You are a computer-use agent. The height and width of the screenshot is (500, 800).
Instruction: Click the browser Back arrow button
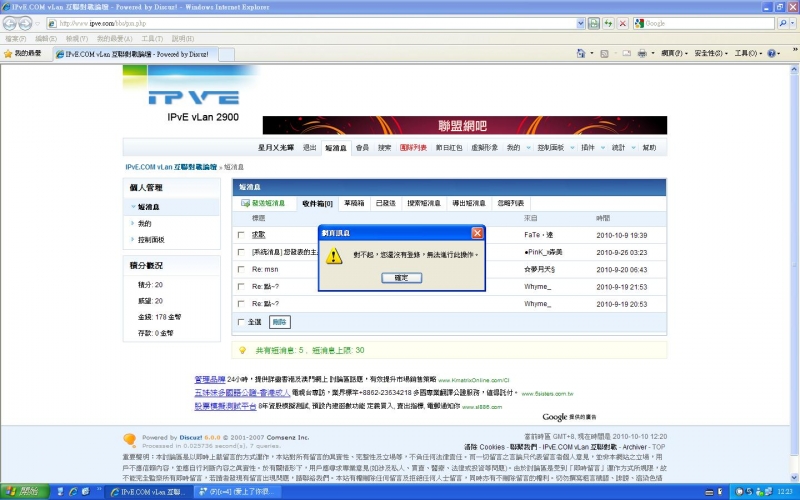pyautogui.click(x=10, y=23)
